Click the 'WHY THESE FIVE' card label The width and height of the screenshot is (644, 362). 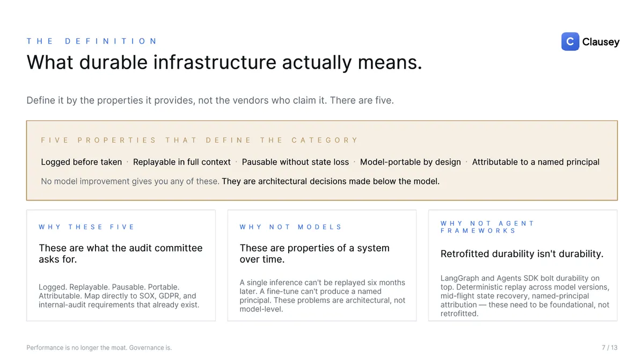pyautogui.click(x=86, y=227)
